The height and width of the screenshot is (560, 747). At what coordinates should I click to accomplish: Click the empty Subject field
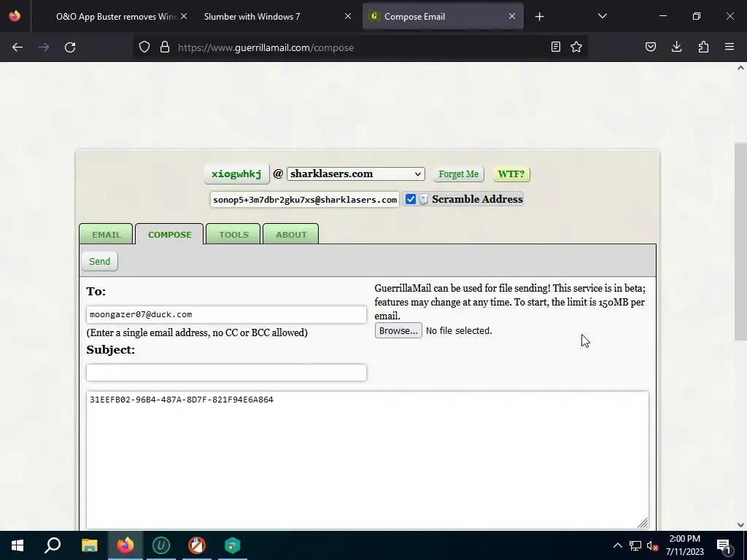pos(226,373)
